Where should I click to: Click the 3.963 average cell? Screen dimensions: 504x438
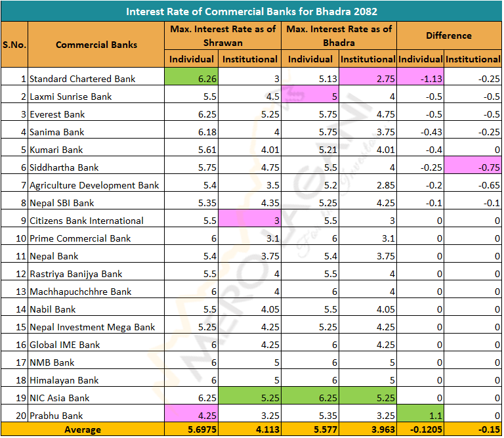coord(367,429)
